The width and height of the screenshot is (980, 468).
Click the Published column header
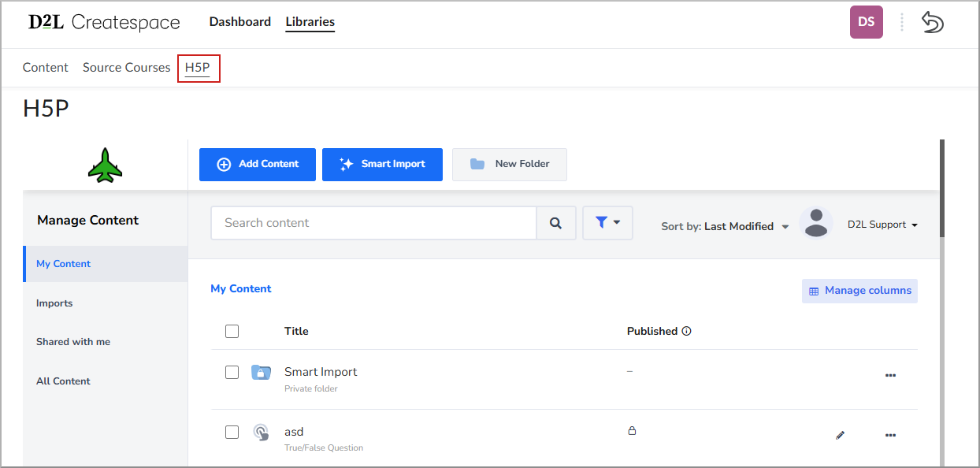pyautogui.click(x=652, y=331)
